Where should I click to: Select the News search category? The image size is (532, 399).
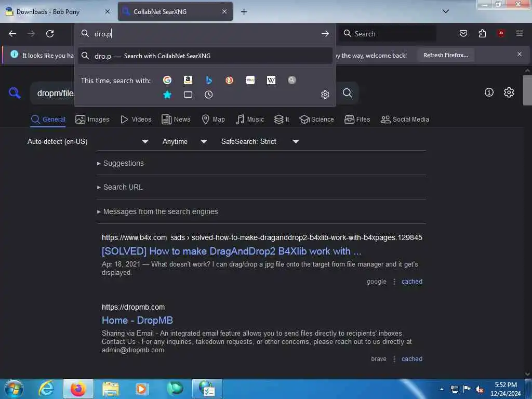pos(176,119)
